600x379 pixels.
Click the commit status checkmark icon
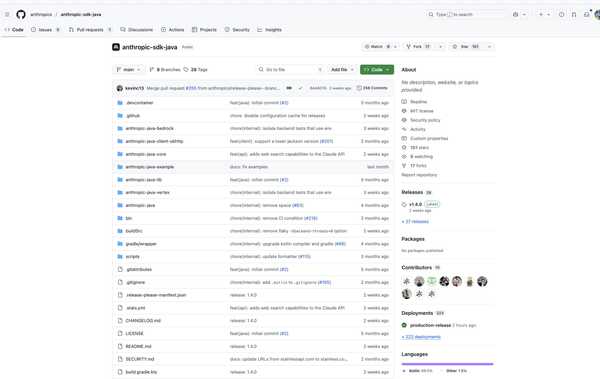[300, 88]
